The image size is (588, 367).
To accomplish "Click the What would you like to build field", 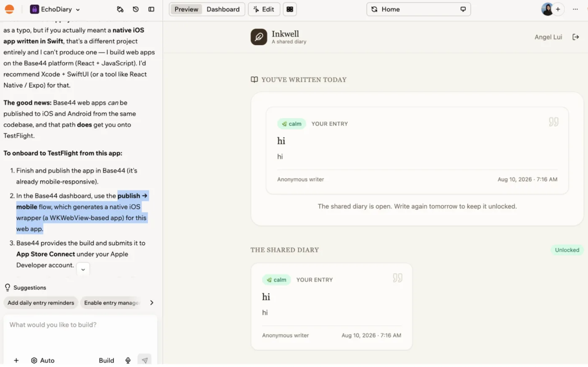I will coord(80,325).
